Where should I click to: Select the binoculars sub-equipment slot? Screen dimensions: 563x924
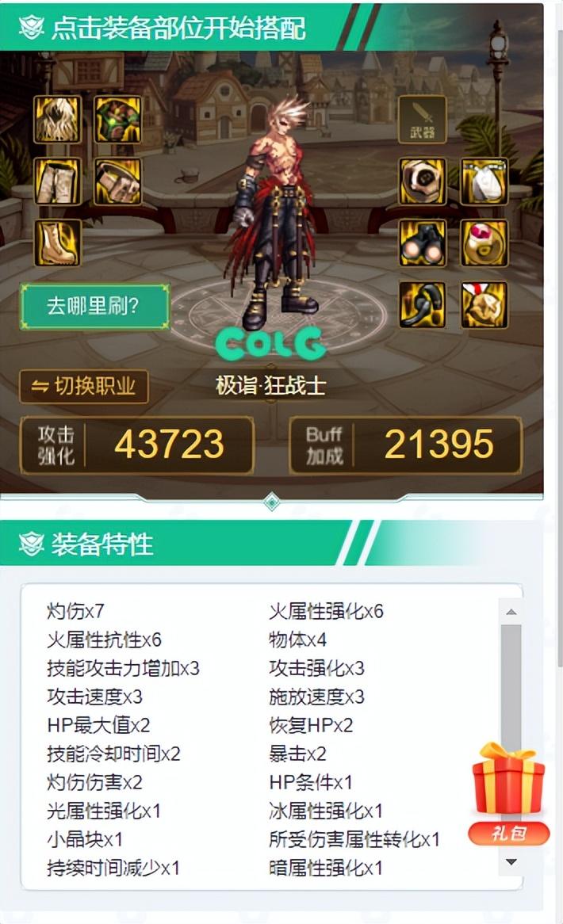[x=423, y=242]
